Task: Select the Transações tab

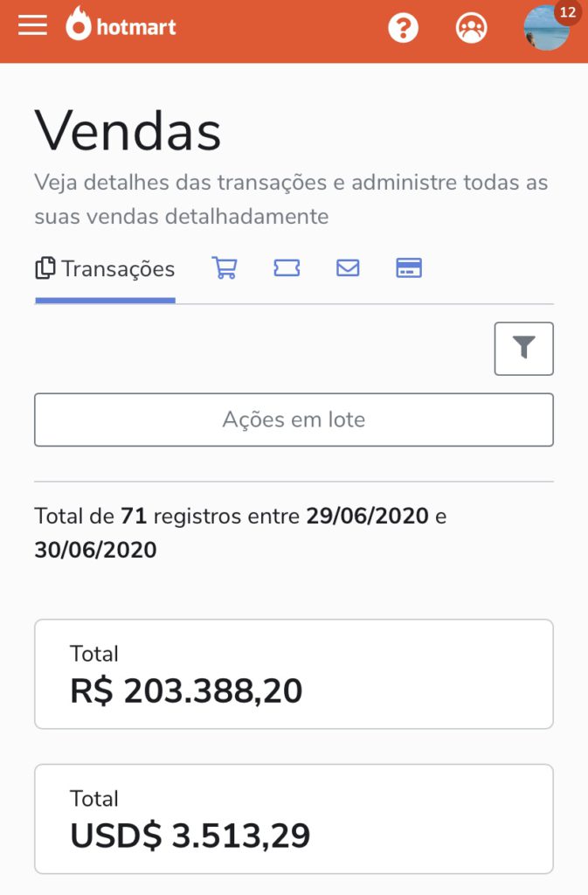Action: (106, 269)
